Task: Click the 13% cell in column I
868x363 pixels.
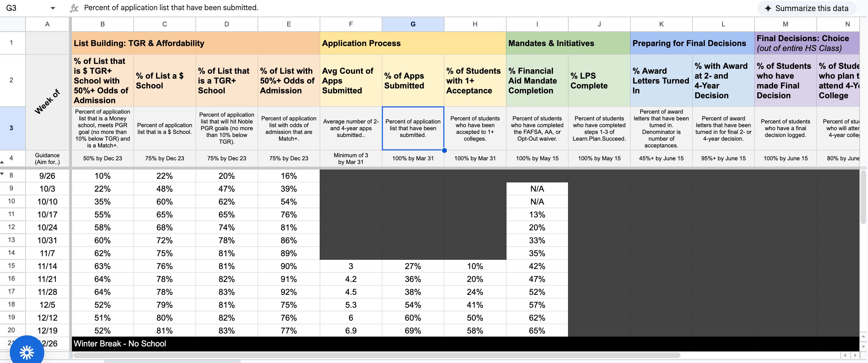Action: (537, 214)
